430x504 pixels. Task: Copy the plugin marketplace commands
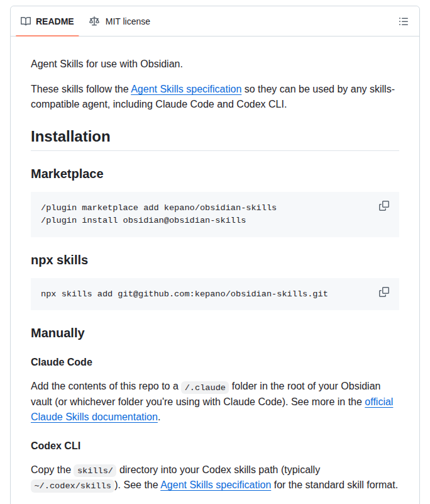(x=384, y=206)
